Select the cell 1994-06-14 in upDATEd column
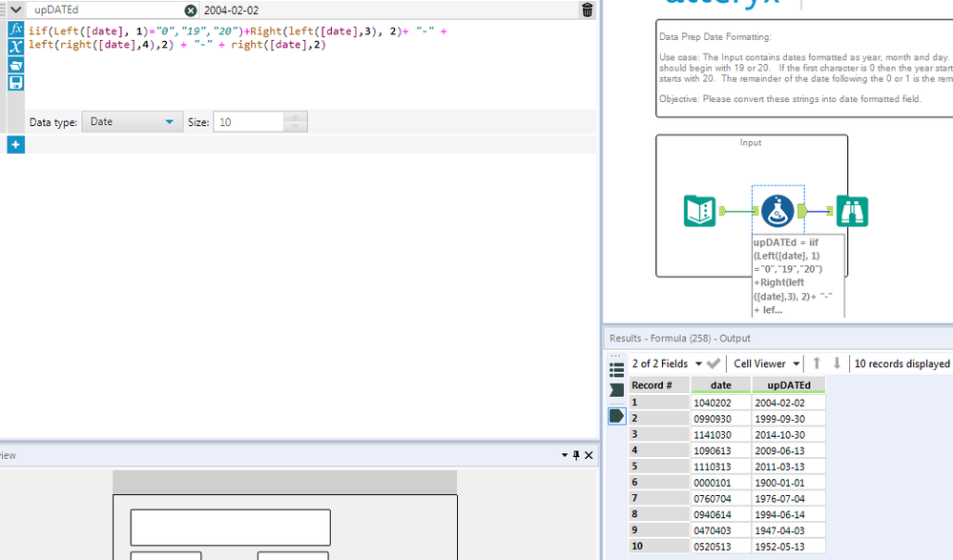Screen dimensions: 953x560 [788, 514]
